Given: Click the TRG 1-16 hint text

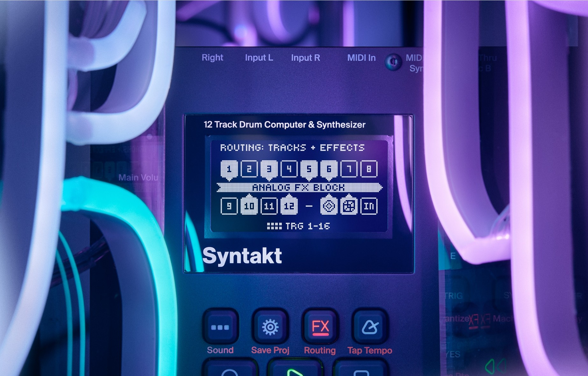Looking at the screenshot, I should tap(307, 226).
